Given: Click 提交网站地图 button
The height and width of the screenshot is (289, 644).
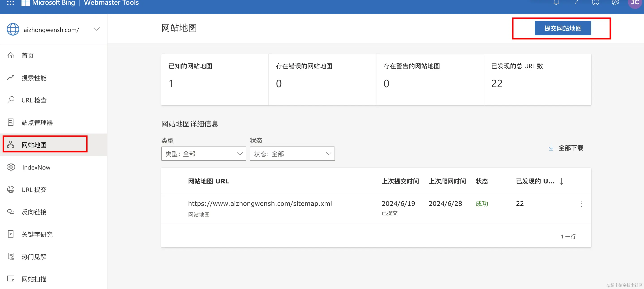Looking at the screenshot, I should tap(562, 28).
